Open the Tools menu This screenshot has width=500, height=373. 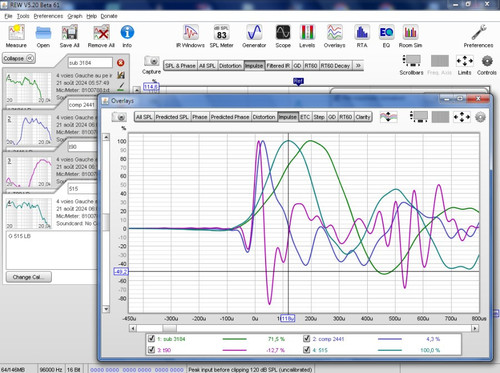click(23, 16)
